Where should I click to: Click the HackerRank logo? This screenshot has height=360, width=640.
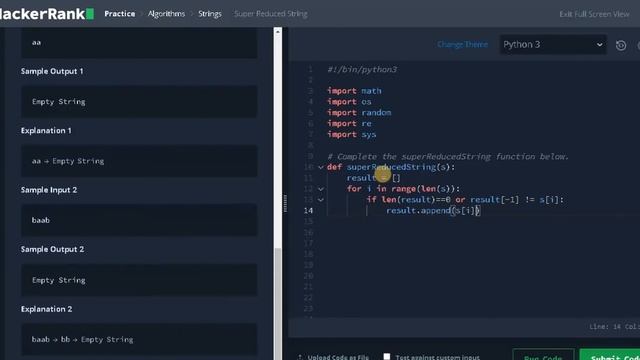tap(47, 13)
